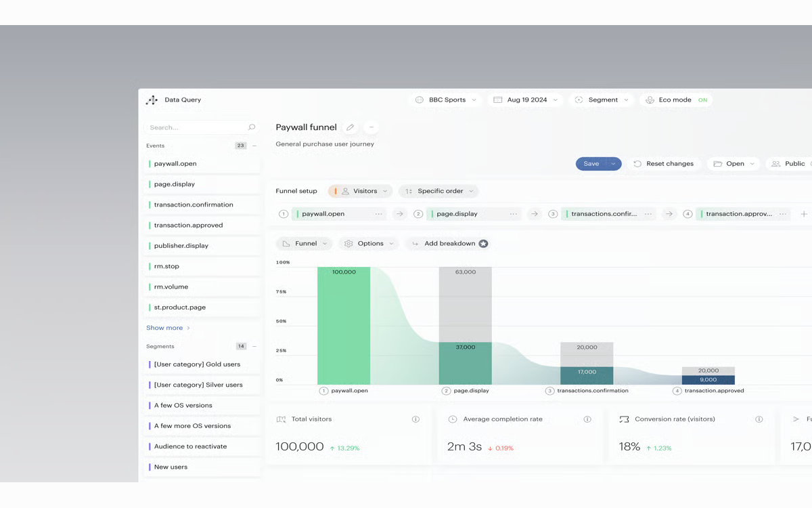812x508 pixels.
Task: Collapse the Segments section with the minus icon
Action: click(254, 346)
